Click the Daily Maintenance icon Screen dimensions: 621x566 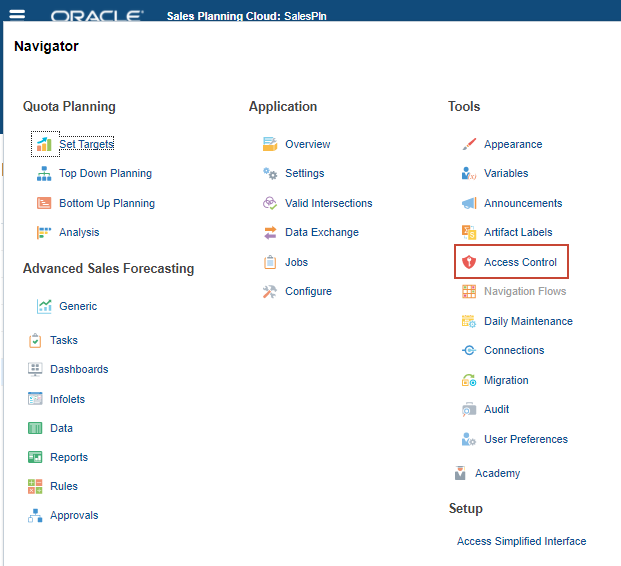click(468, 321)
